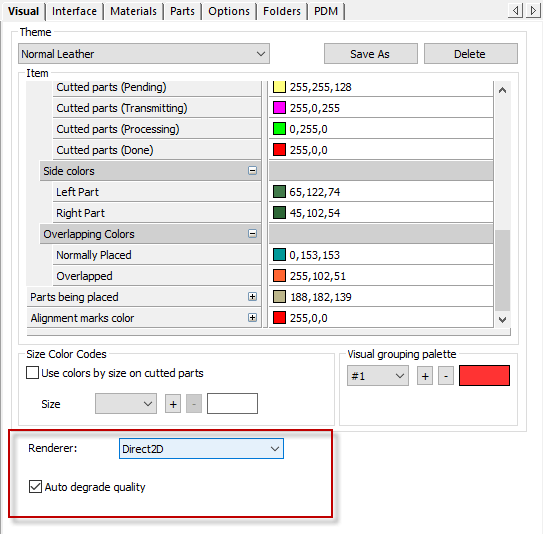Image resolution: width=543 pixels, height=534 pixels.
Task: Add a size color code
Action: click(x=173, y=404)
